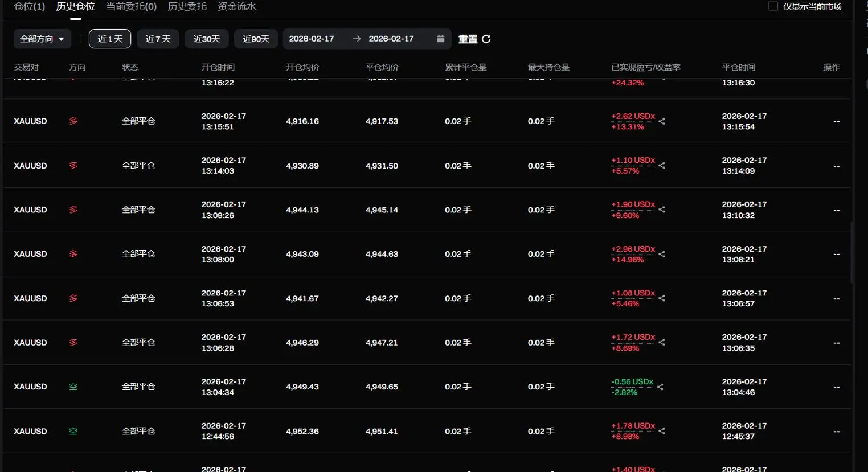Click the +1.10 USDx profit value
868x472 pixels.
click(633, 161)
